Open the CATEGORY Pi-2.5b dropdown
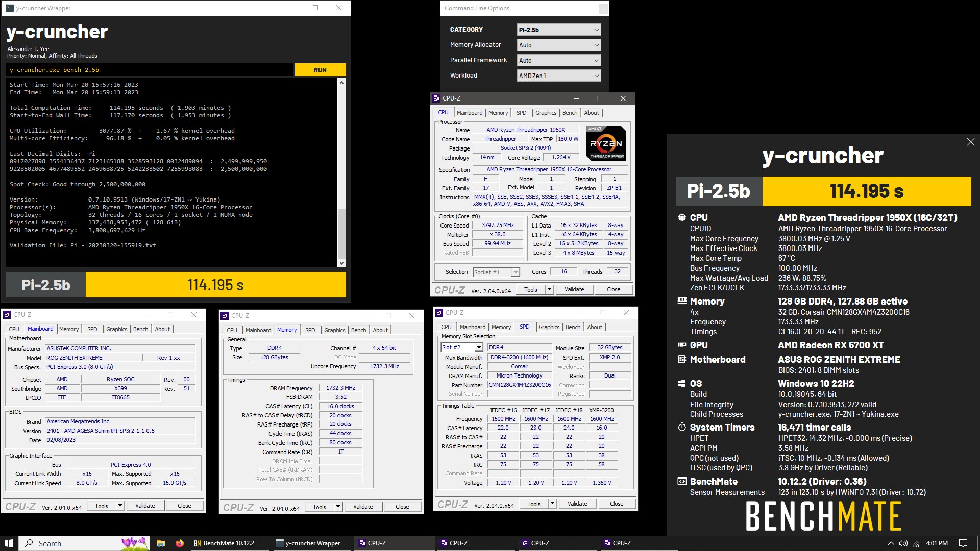This screenshot has height=551, width=980. 559,30
